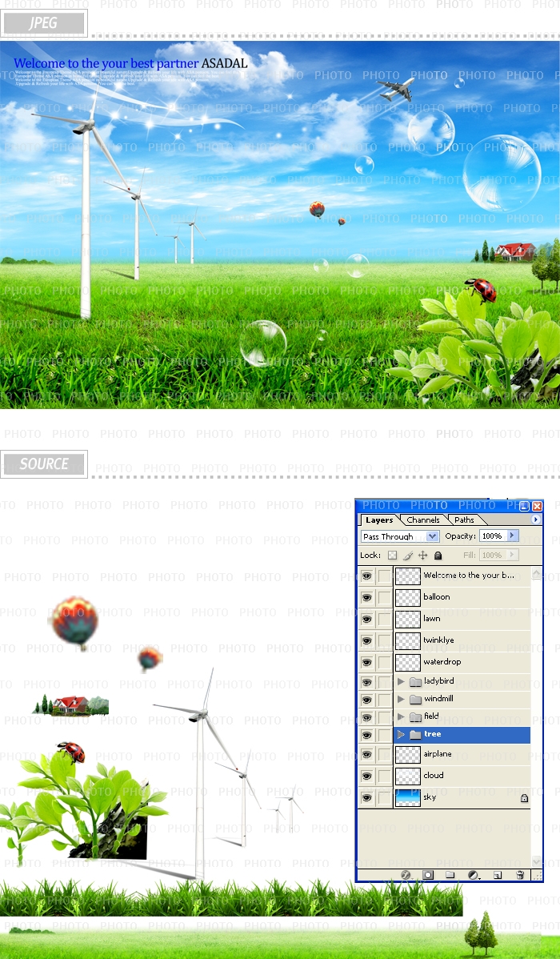560x959 pixels.
Task: Hide the waterdrop layer
Action: pos(367,662)
